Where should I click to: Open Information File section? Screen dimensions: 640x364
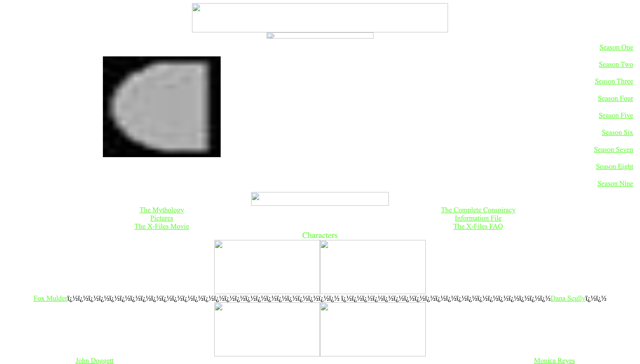point(478,218)
